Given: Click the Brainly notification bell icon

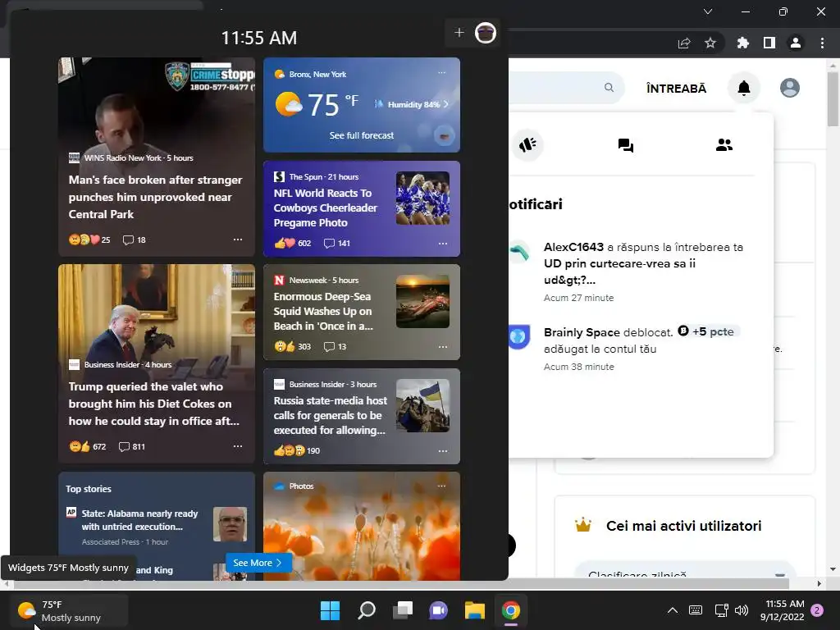Looking at the screenshot, I should (743, 88).
